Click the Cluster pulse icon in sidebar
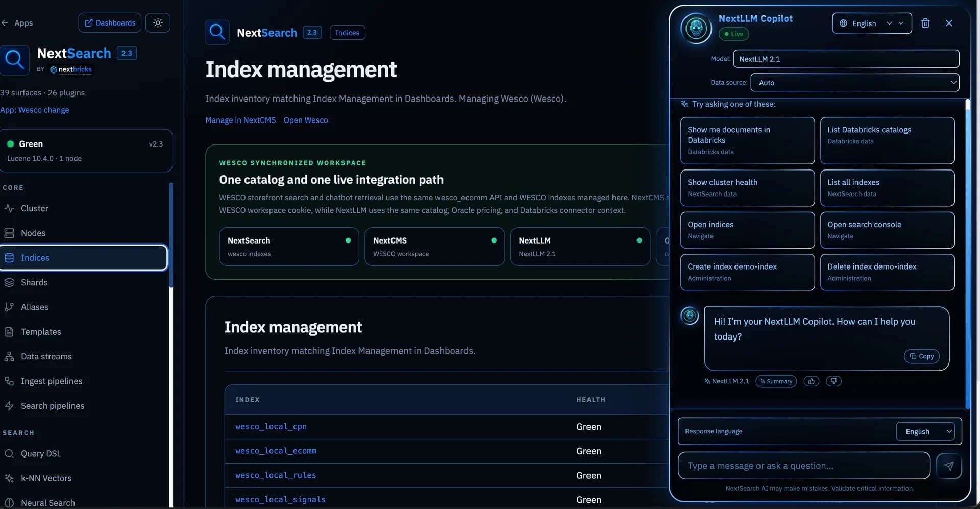This screenshot has width=980, height=509. 9,208
